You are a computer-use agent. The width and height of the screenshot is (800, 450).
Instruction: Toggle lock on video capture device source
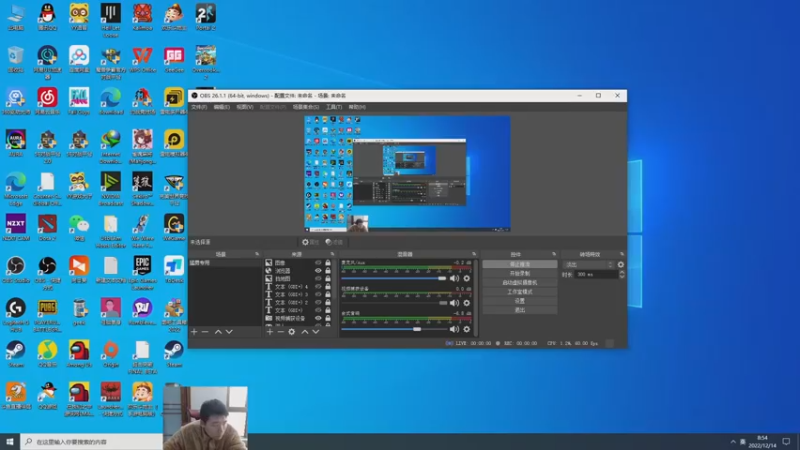(328, 318)
